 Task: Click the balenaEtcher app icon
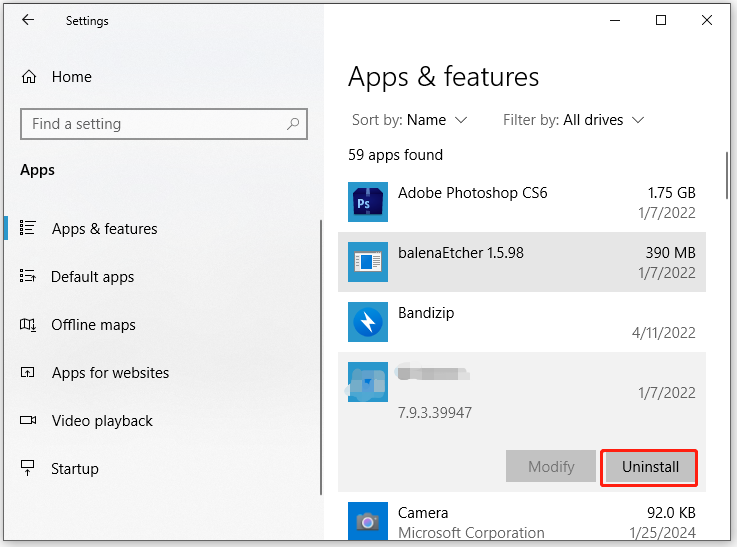368,262
